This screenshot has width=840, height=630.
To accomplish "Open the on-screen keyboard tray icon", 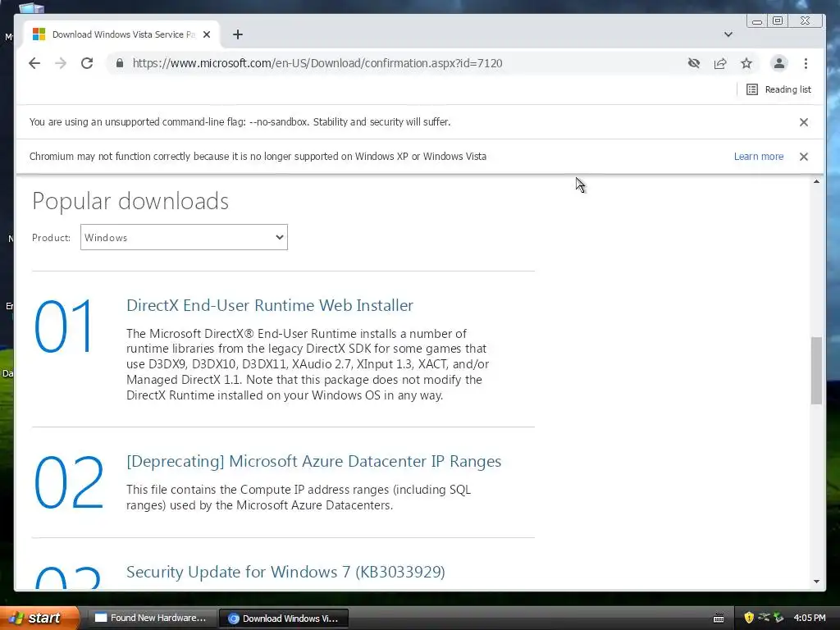I will (x=719, y=619).
